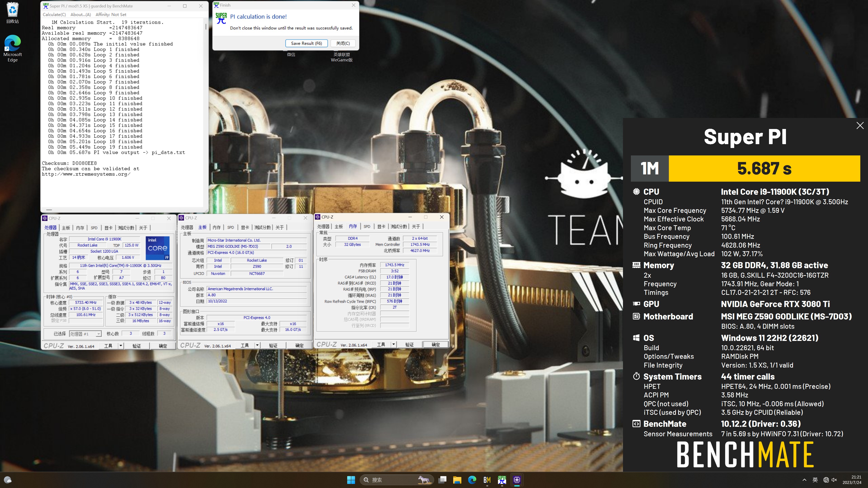Image resolution: width=868 pixels, height=488 pixels.
Task: Switch to Super PI taskbar icon
Action: 502,480
